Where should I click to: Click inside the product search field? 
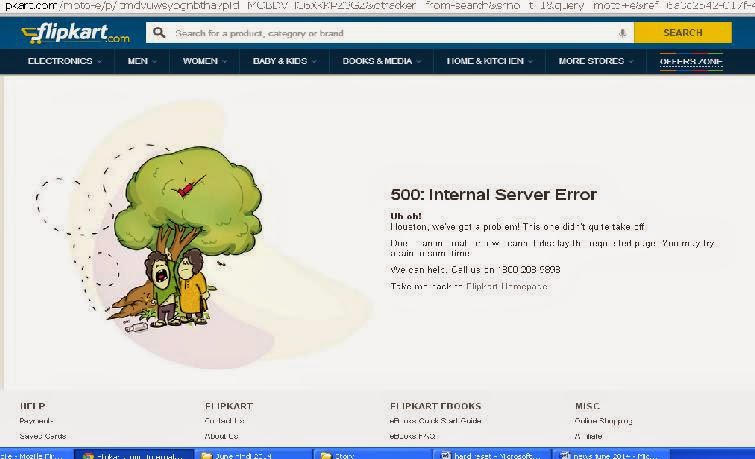[390, 33]
